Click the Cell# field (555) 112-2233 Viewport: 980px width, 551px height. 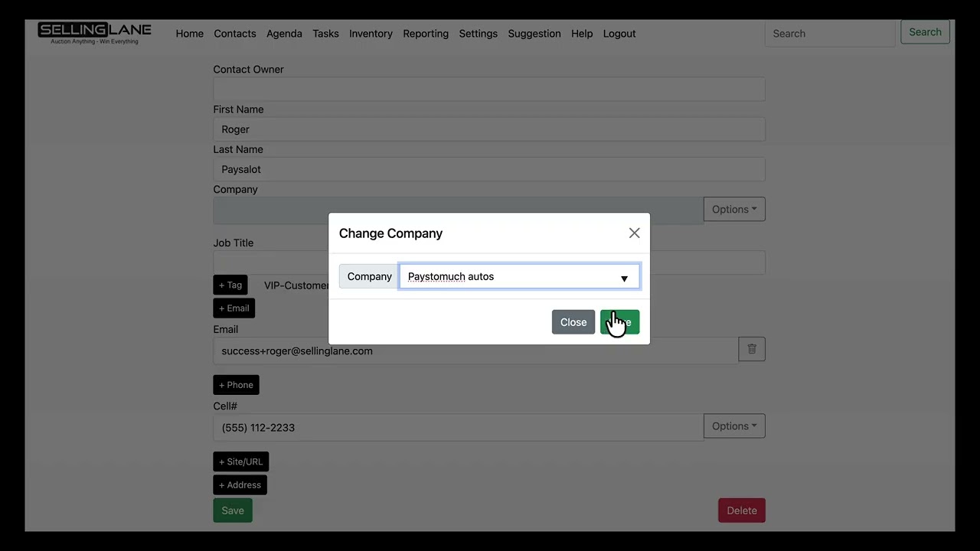(x=458, y=427)
